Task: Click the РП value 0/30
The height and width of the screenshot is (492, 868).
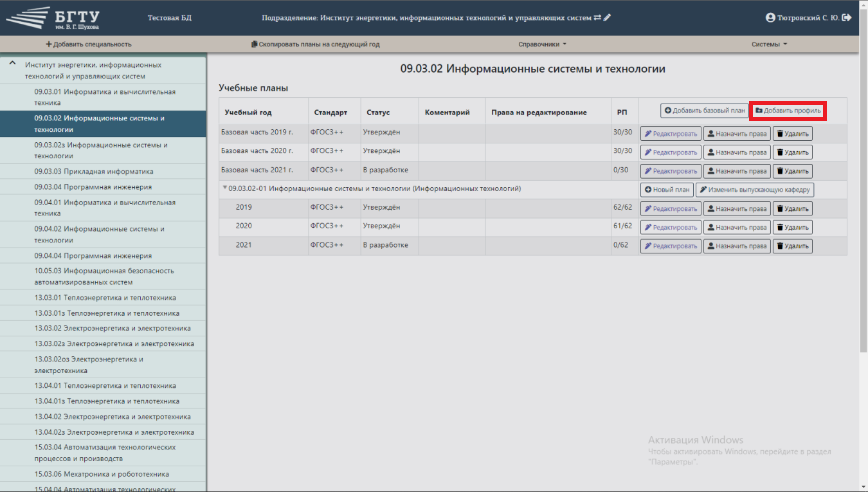Action: (620, 170)
